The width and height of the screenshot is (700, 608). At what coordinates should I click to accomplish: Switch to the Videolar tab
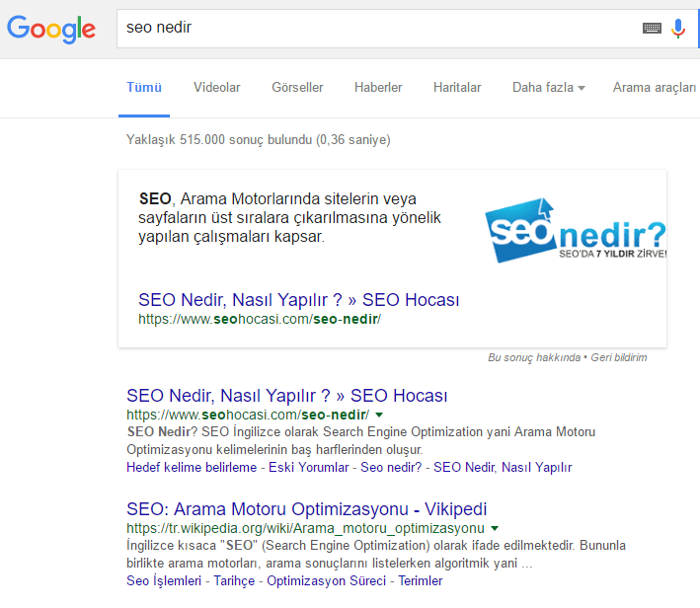coord(216,88)
